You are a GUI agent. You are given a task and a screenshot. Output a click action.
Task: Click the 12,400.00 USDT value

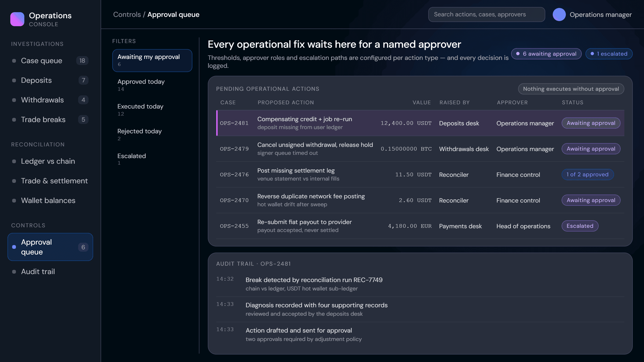point(406,123)
